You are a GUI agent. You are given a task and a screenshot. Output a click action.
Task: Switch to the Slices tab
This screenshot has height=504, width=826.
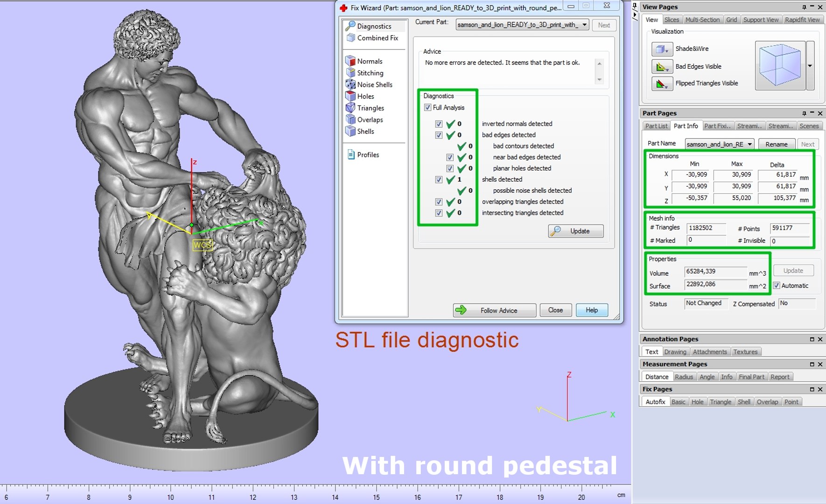tap(672, 20)
